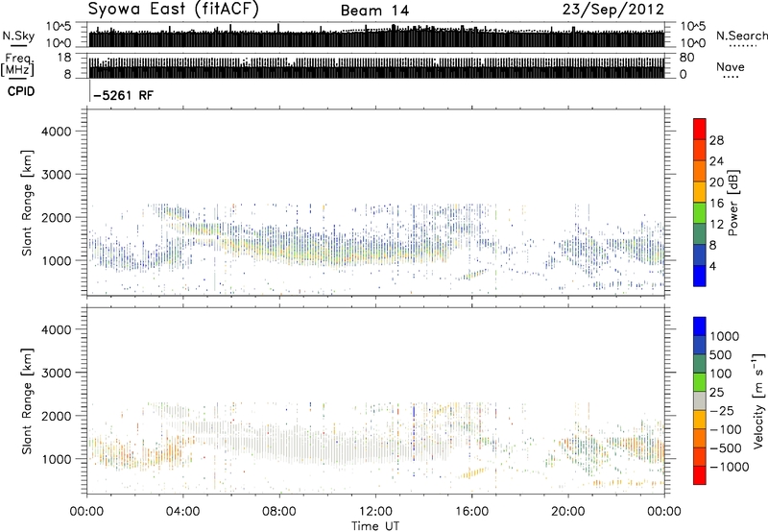Click the 'Slant Range [km]' label of the velocity panel
The width and height of the screenshot is (768, 532).
click(27, 400)
